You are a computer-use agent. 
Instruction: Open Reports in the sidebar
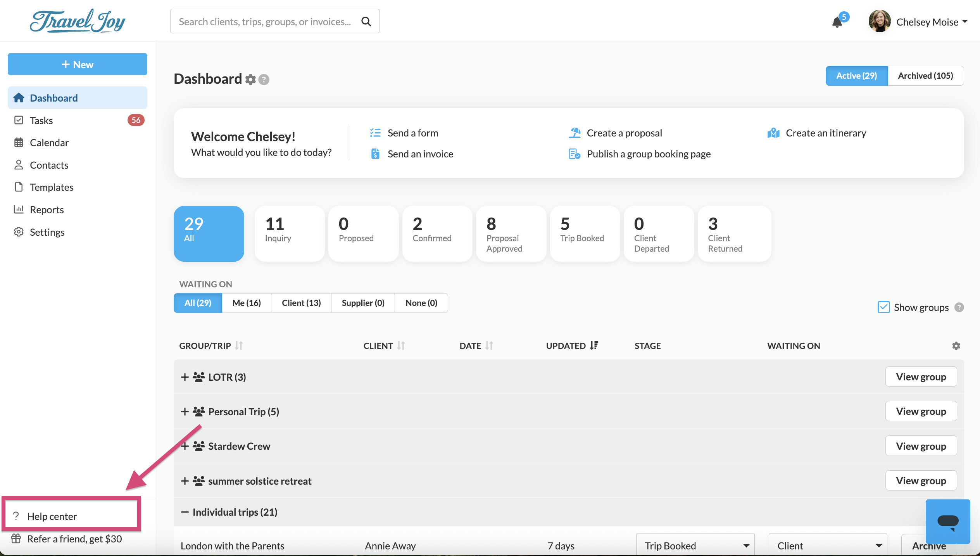47,210
